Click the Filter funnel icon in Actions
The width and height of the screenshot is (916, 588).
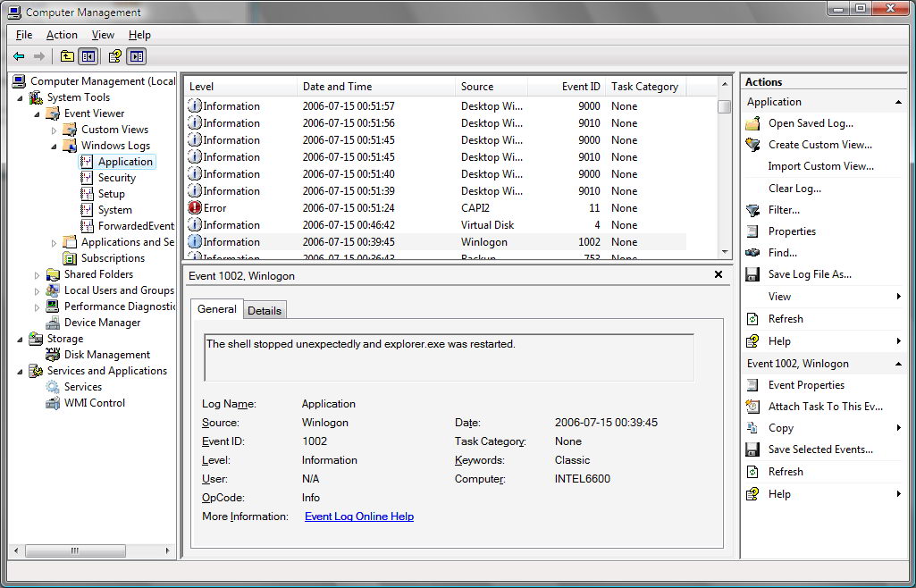point(752,210)
